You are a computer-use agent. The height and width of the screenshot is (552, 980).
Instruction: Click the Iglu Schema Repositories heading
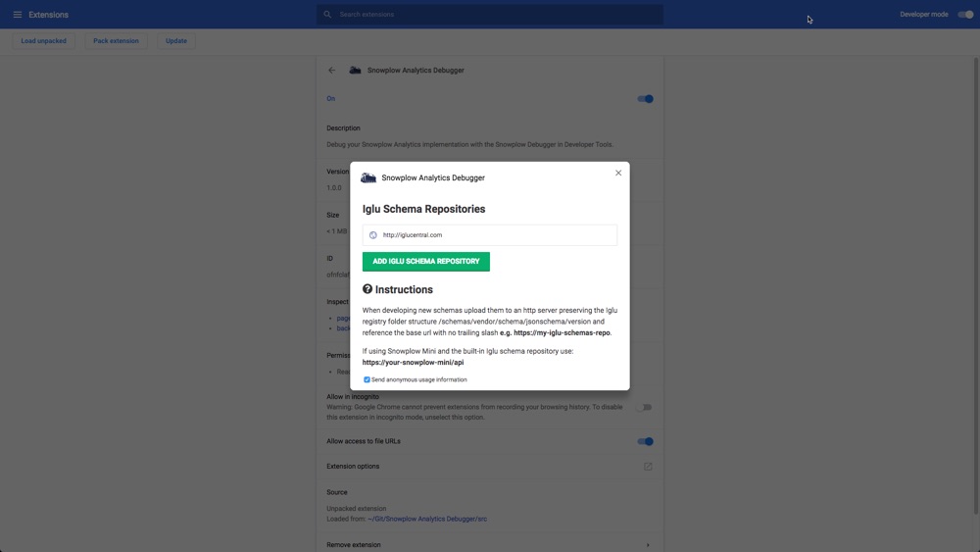coord(423,209)
